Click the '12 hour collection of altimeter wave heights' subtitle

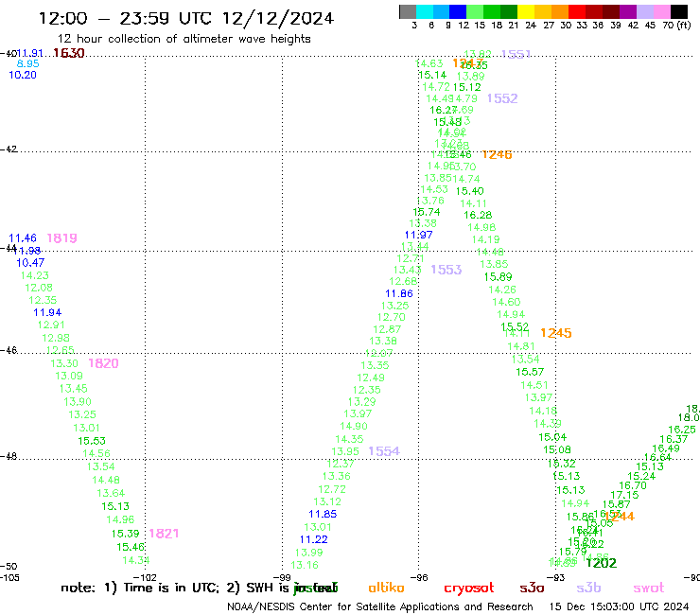184,39
